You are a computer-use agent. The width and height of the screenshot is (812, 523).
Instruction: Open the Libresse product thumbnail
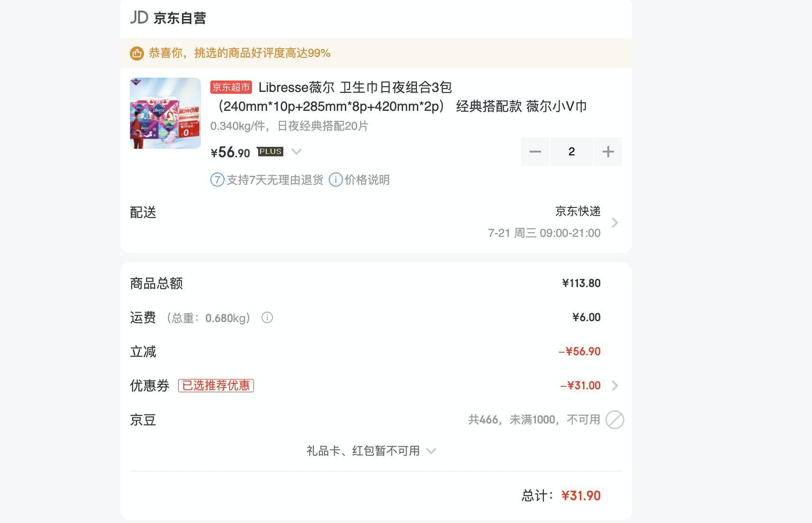165,113
